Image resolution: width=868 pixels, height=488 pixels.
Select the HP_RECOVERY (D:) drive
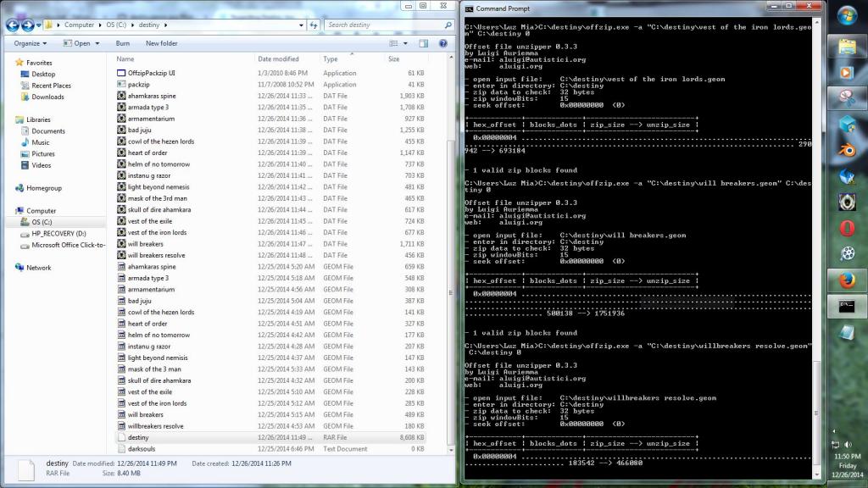58,234
